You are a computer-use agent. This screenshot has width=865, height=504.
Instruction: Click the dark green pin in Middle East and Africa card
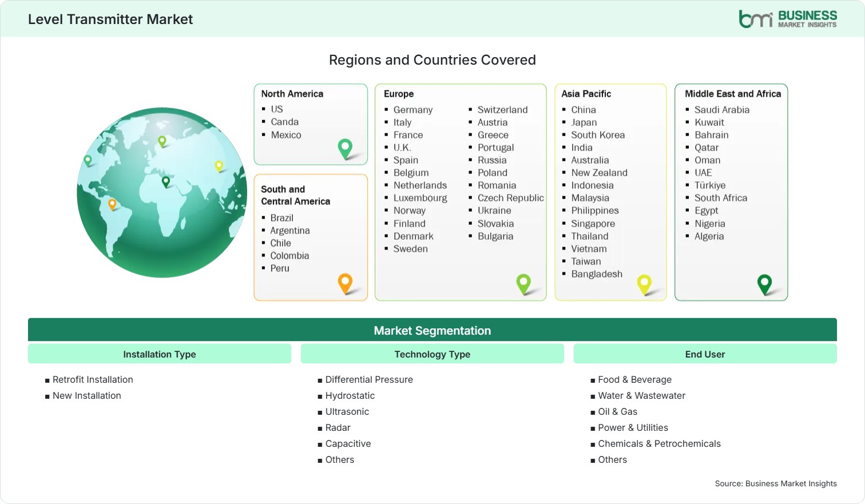click(764, 284)
